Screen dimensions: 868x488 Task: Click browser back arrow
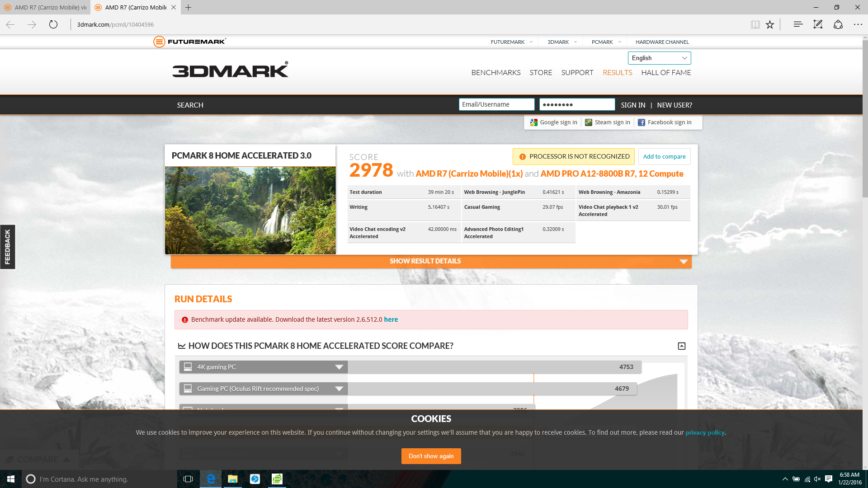tap(10, 24)
